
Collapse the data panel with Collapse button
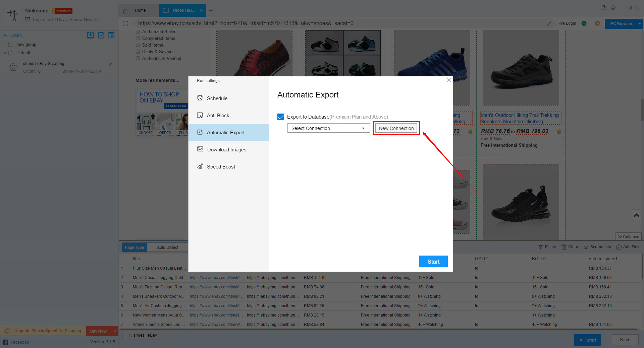(x=628, y=236)
